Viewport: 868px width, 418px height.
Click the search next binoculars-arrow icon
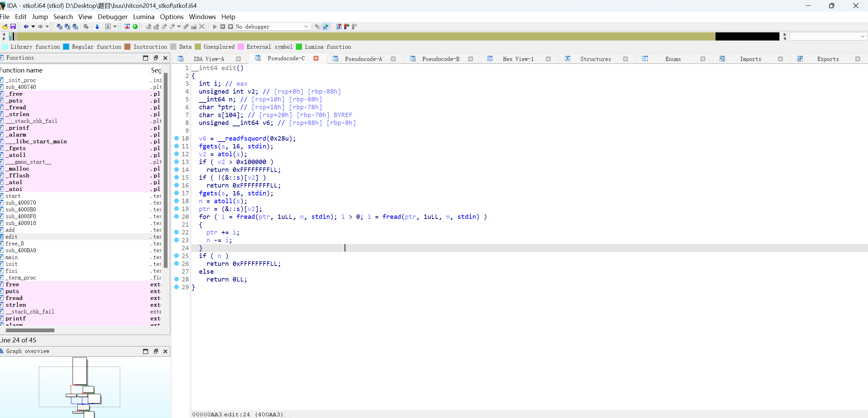coord(86,27)
